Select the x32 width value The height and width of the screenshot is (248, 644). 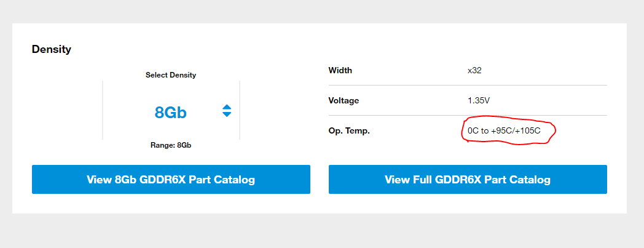(x=474, y=70)
